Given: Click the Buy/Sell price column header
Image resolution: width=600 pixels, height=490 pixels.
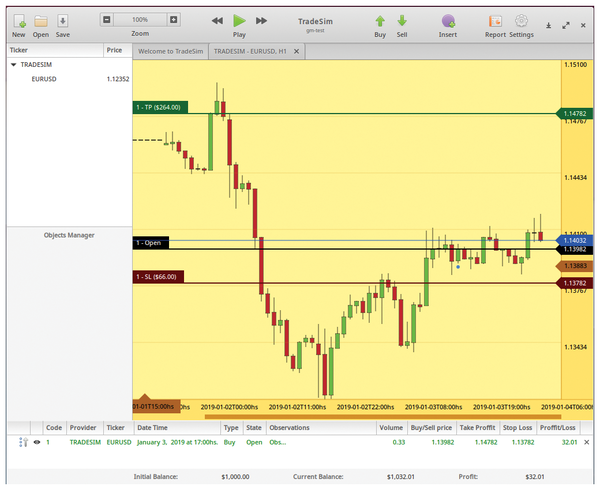Looking at the screenshot, I should pyautogui.click(x=431, y=428).
